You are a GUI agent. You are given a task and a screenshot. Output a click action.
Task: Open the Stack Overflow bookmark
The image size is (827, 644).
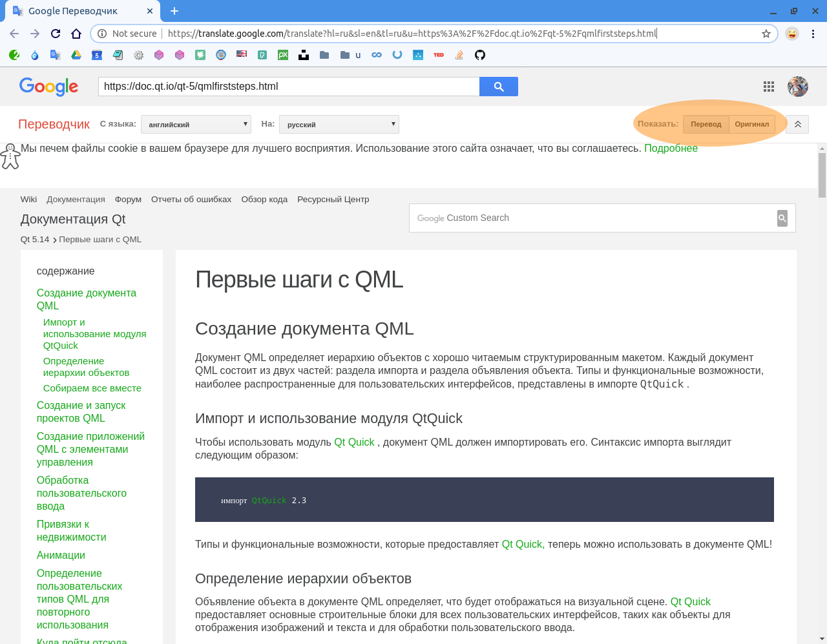(459, 55)
